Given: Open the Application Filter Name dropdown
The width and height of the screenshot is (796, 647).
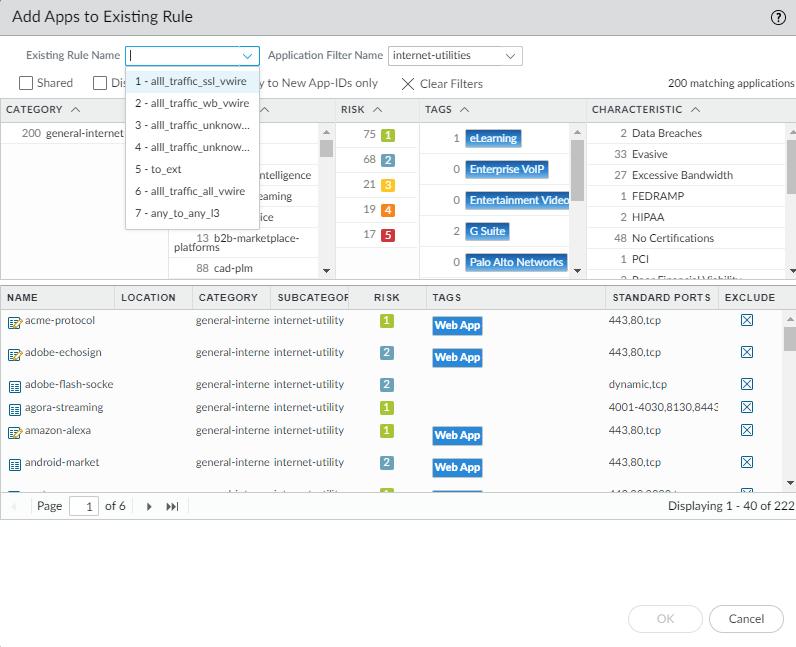Looking at the screenshot, I should pos(511,56).
